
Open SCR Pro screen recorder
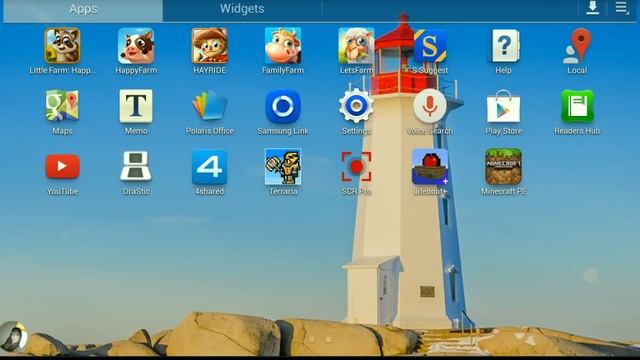pos(356,167)
